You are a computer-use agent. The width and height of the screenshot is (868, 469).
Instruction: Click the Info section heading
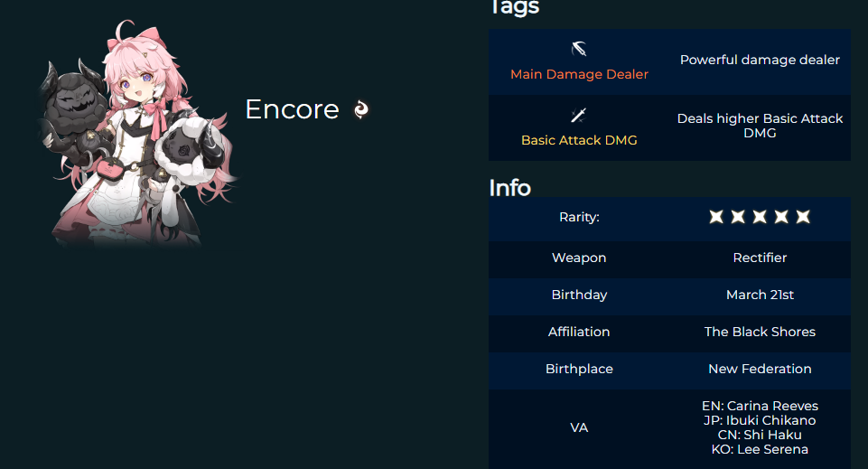click(x=509, y=188)
